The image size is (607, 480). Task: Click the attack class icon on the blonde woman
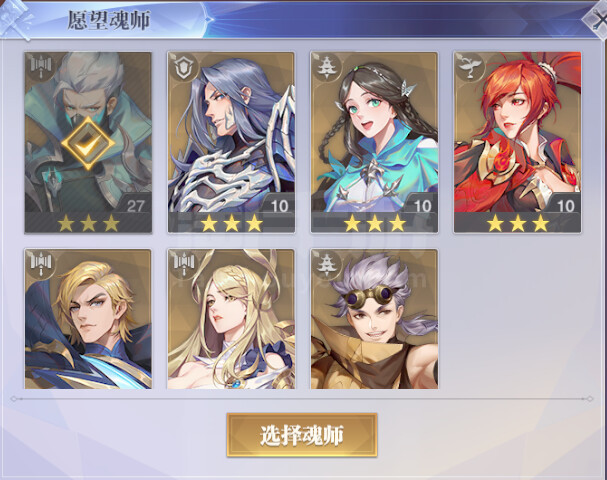click(x=183, y=264)
